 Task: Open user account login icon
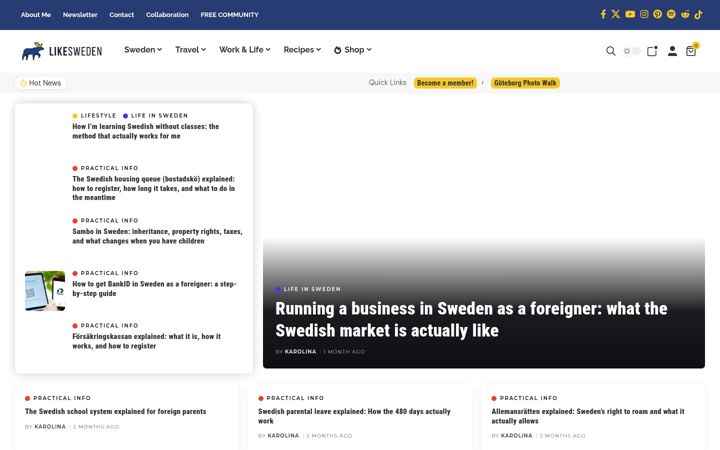pyautogui.click(x=672, y=51)
